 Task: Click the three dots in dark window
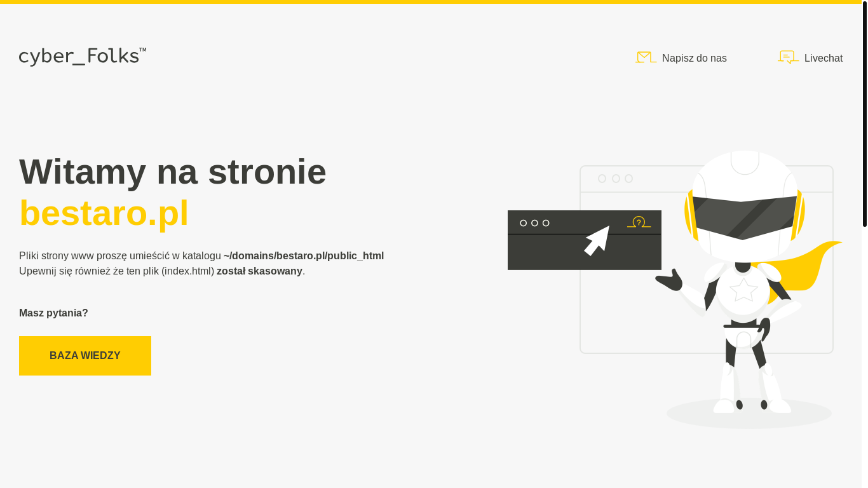(534, 223)
